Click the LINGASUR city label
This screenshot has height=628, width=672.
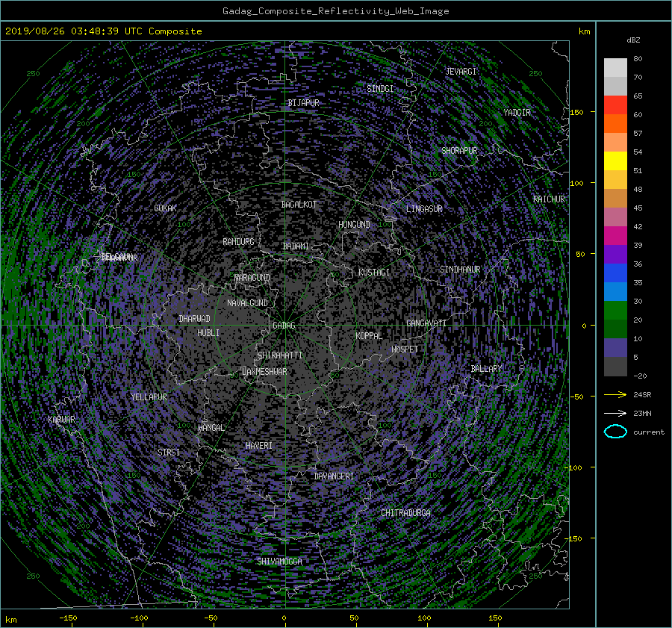pos(424,209)
